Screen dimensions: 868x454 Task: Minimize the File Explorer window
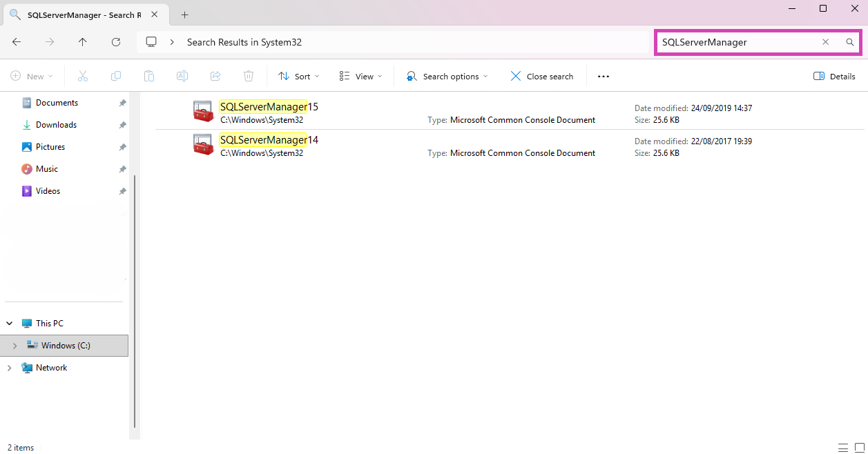(791, 8)
